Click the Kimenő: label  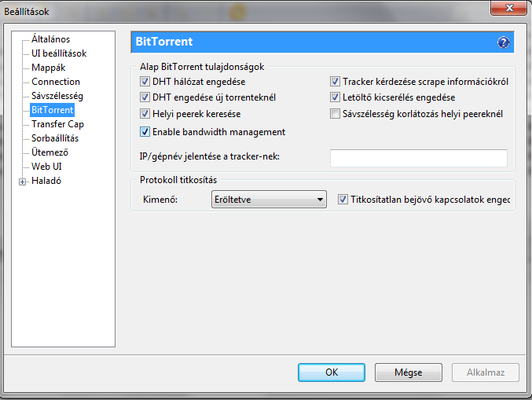160,199
